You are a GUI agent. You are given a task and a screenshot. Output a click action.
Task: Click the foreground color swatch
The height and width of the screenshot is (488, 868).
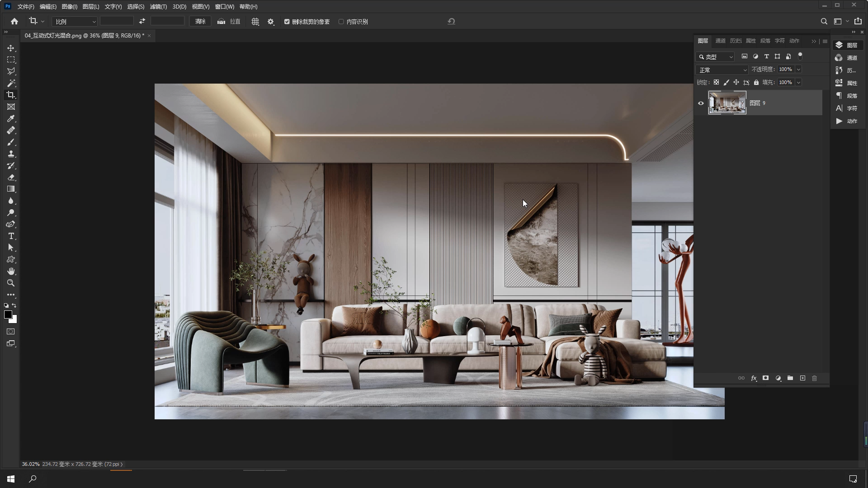[8, 314]
